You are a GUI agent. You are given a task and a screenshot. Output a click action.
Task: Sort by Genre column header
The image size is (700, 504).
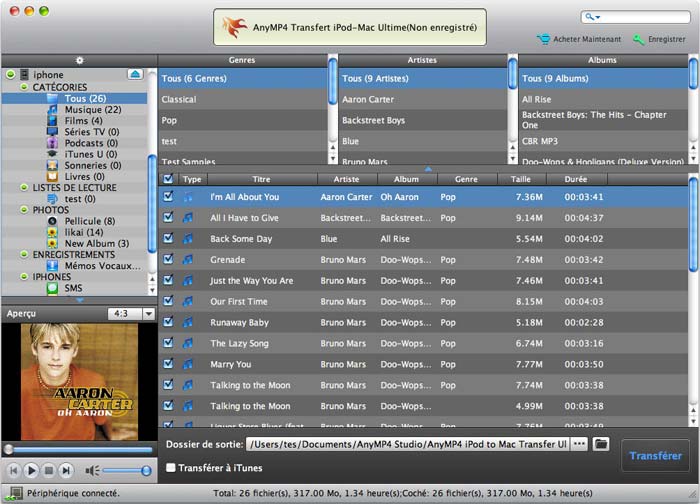[466, 179]
